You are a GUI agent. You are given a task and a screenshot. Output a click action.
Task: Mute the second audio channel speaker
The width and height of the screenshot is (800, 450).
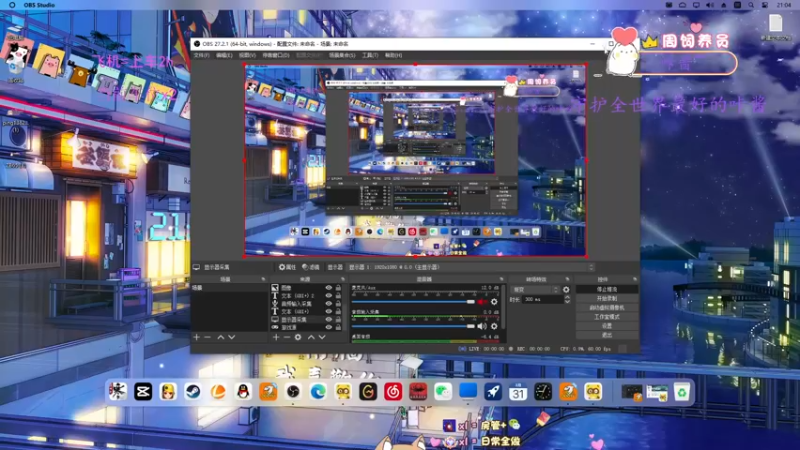coord(482,327)
